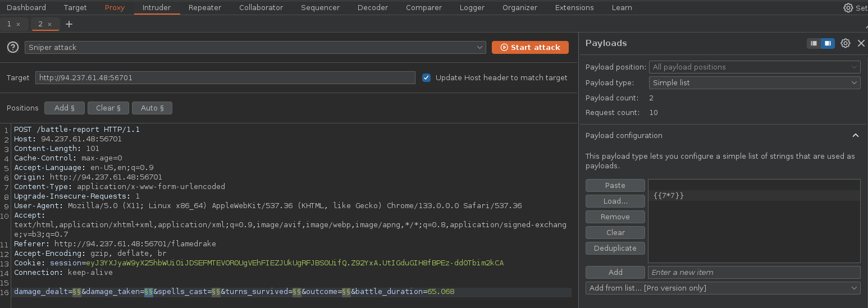Click the damage_dealt payload marker

point(76,292)
